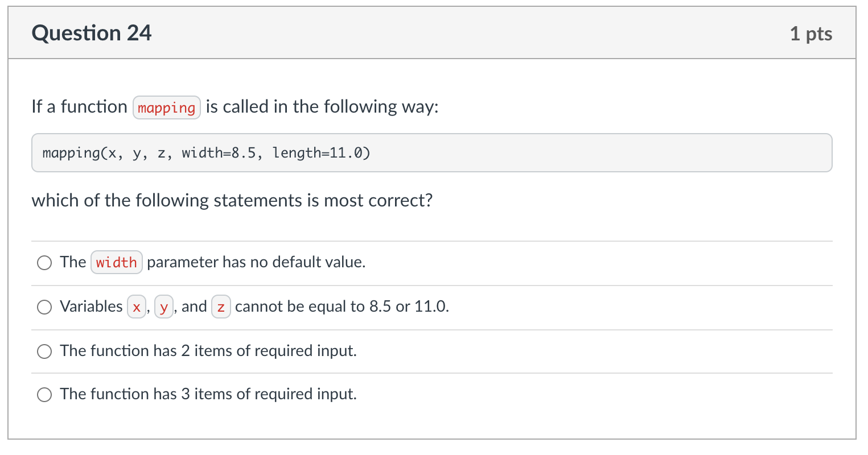Click the question header bar

coord(433,32)
